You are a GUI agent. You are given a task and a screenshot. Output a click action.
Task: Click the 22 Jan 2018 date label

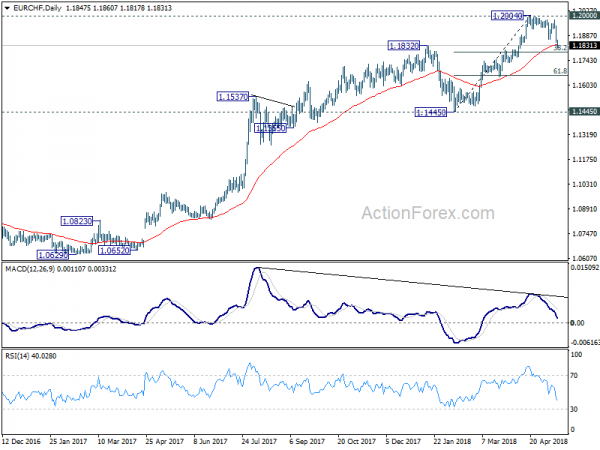(452, 442)
